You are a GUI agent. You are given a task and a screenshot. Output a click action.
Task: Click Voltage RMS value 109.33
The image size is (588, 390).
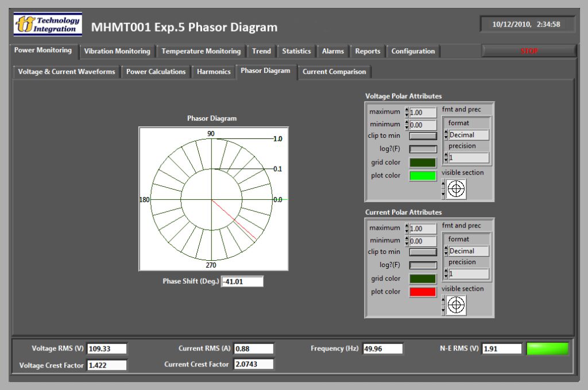point(107,349)
